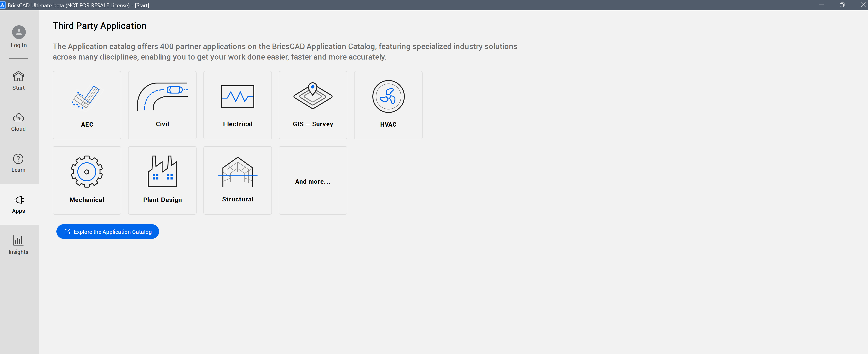Choose the Electrical waveform icon
Viewport: 868px width, 354px height.
(x=238, y=97)
